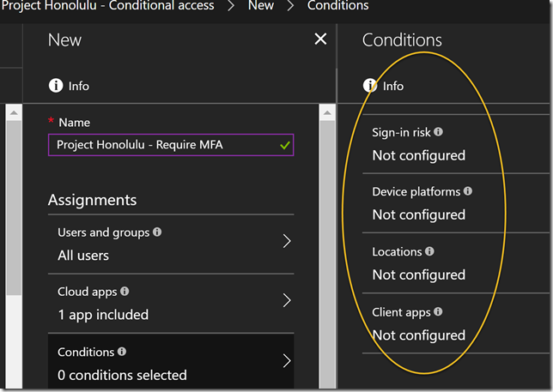The image size is (553, 392).
Task: Expand the Users and groups chevron
Action: 287,243
